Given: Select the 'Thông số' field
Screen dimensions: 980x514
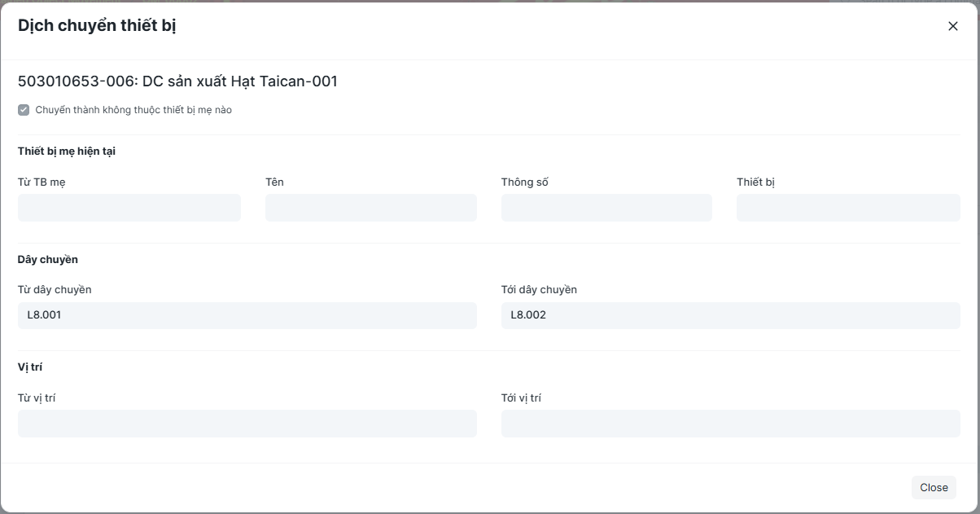Looking at the screenshot, I should (606, 208).
